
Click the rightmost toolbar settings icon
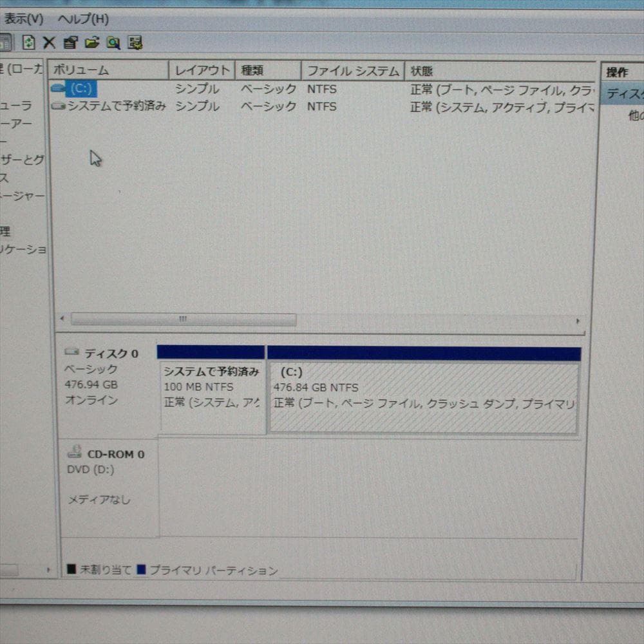pyautogui.click(x=134, y=43)
